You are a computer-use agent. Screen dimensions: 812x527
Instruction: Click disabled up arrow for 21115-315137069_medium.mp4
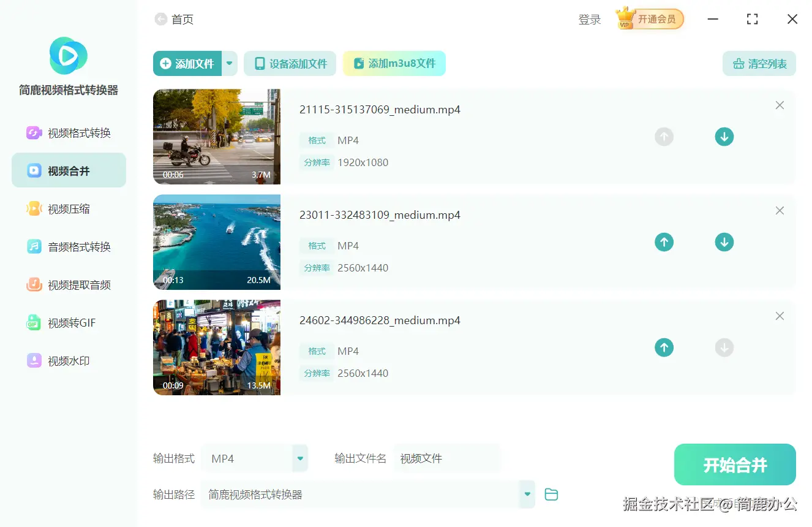664,137
